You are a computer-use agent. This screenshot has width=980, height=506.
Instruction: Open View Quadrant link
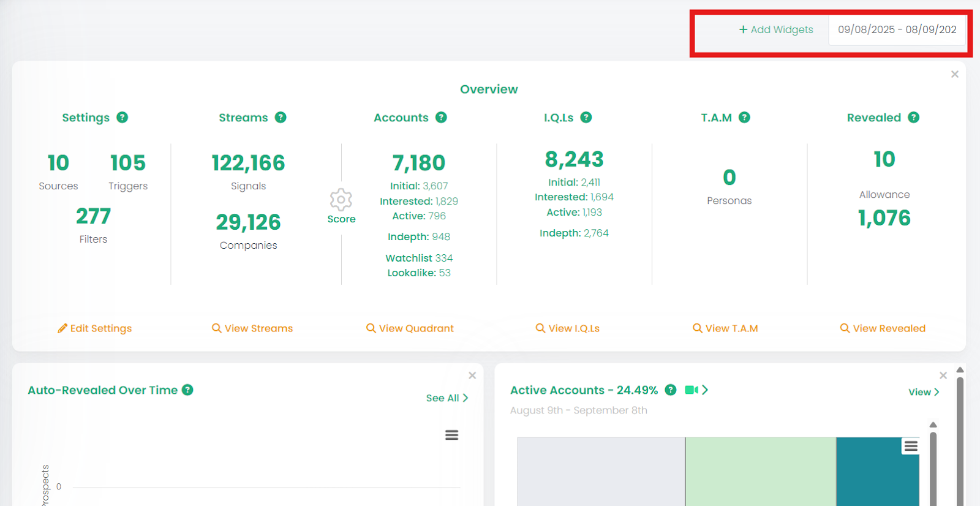tap(410, 328)
